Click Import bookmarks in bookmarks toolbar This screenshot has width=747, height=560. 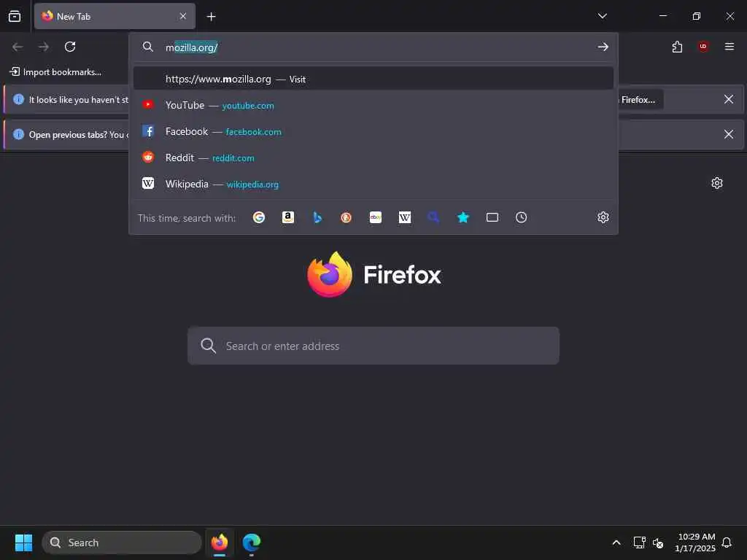55,72
